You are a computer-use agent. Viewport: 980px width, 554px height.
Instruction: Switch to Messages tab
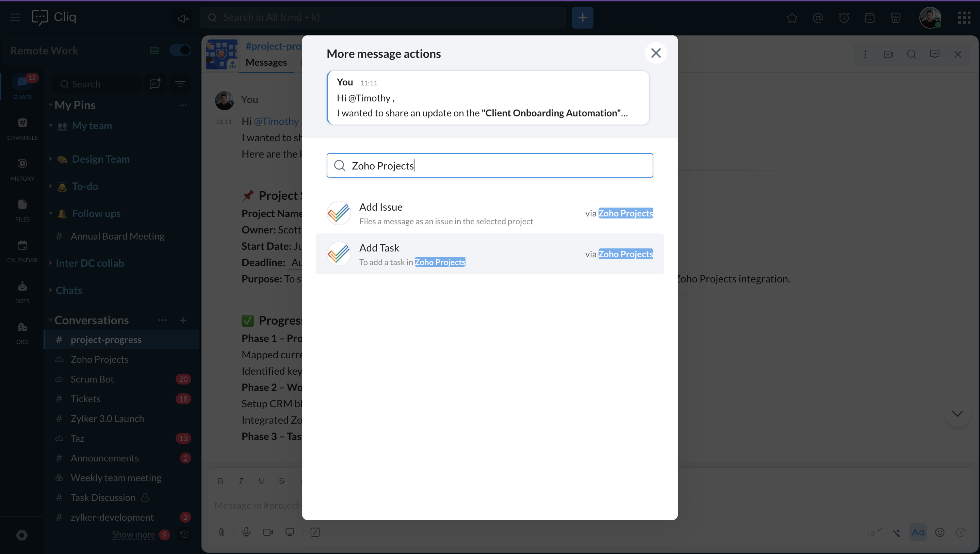tap(266, 62)
